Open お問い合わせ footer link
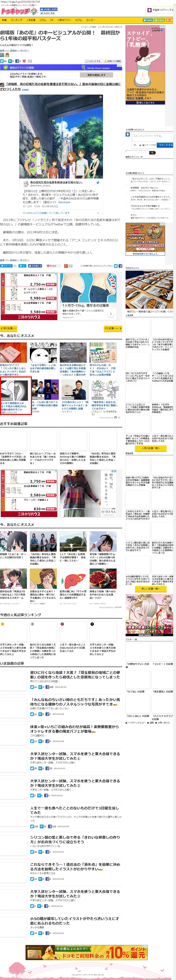 (164, 722)
